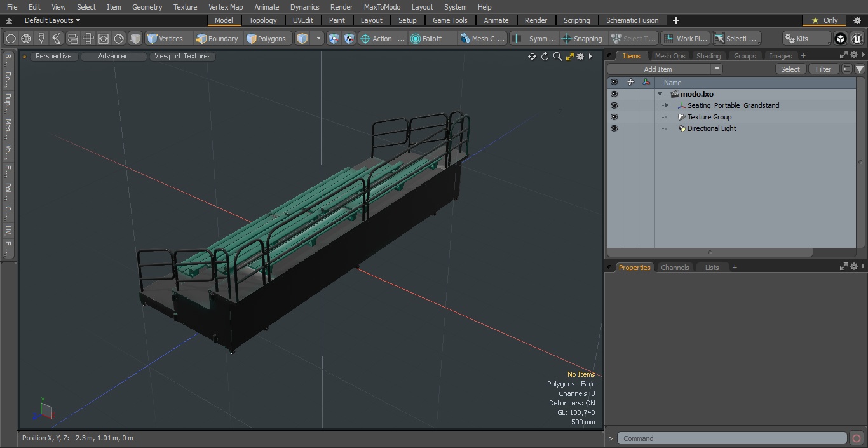Open viewport settings gear icon
Image resolution: width=868 pixels, height=448 pixels.
(580, 57)
